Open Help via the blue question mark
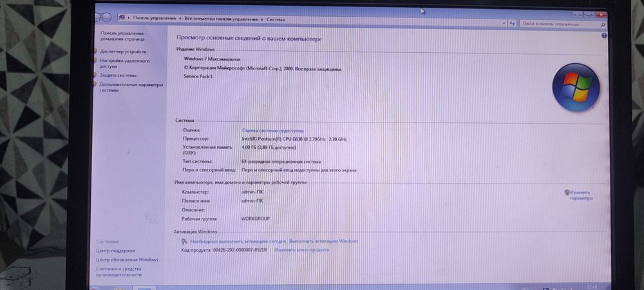The image size is (644, 290). [604, 36]
